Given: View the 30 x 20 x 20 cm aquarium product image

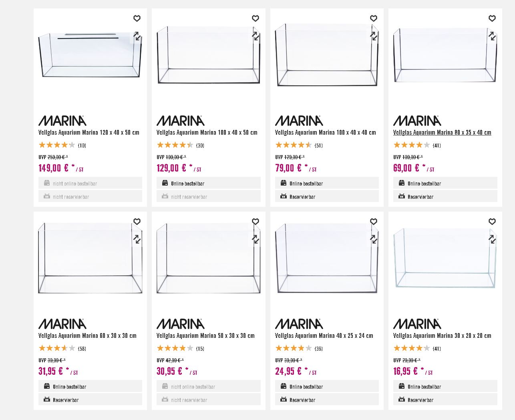Looking at the screenshot, I should (x=445, y=258).
